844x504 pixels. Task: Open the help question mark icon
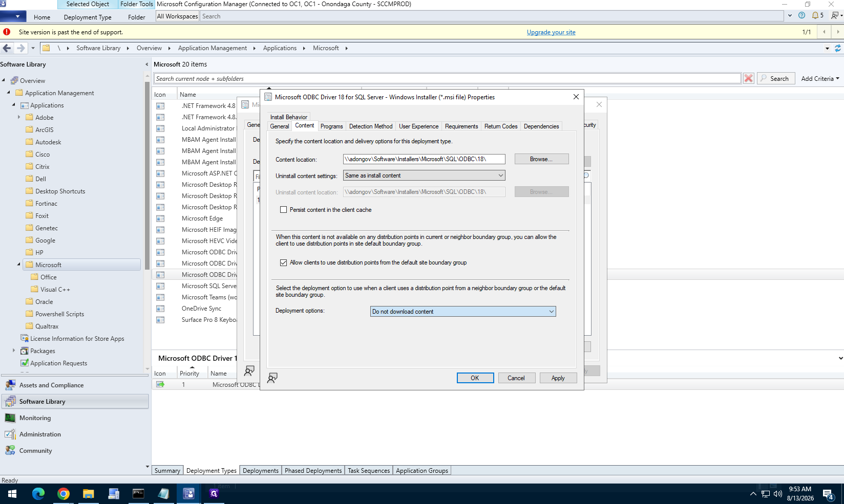pyautogui.click(x=802, y=15)
